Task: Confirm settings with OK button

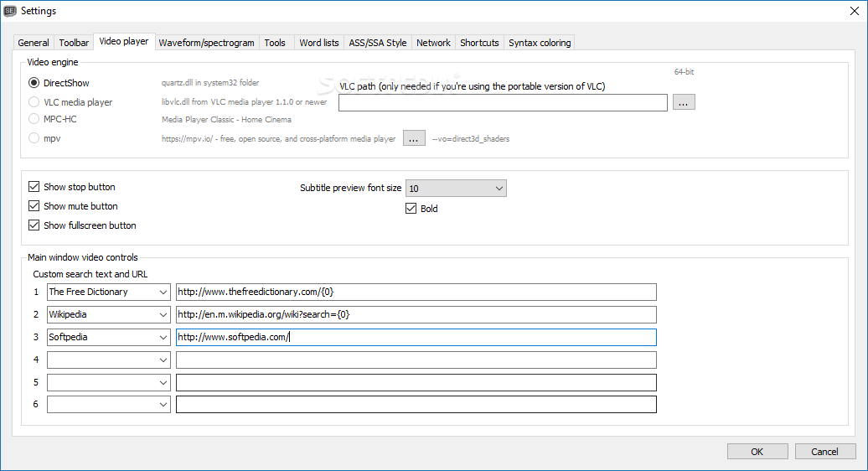Action: coord(757,452)
